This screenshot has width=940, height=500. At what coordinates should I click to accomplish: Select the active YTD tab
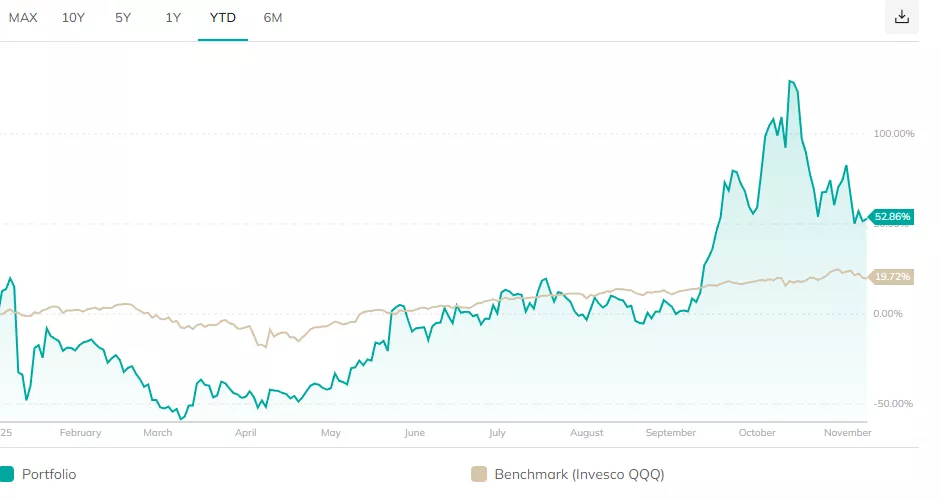(x=222, y=18)
